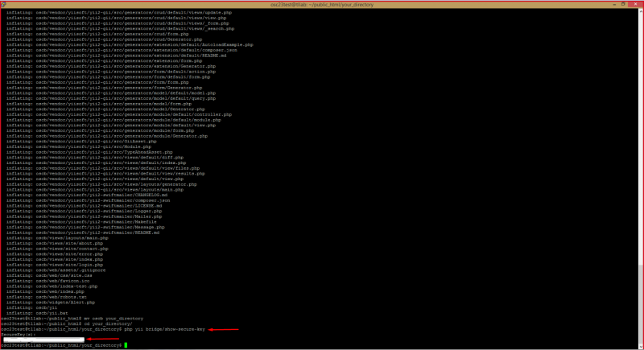Click the green terminal cursor
This screenshot has width=644, height=350.
click(126, 344)
